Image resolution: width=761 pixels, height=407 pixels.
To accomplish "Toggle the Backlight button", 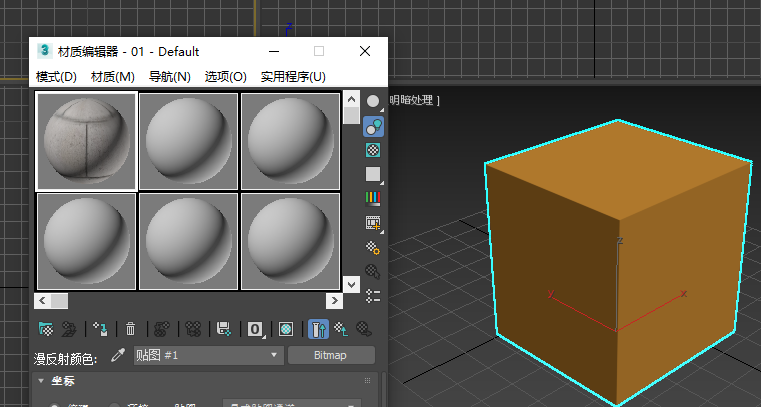I will pyautogui.click(x=373, y=126).
